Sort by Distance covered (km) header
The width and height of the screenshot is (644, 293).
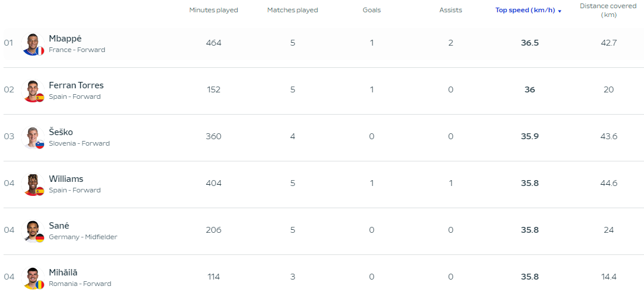[x=608, y=11]
